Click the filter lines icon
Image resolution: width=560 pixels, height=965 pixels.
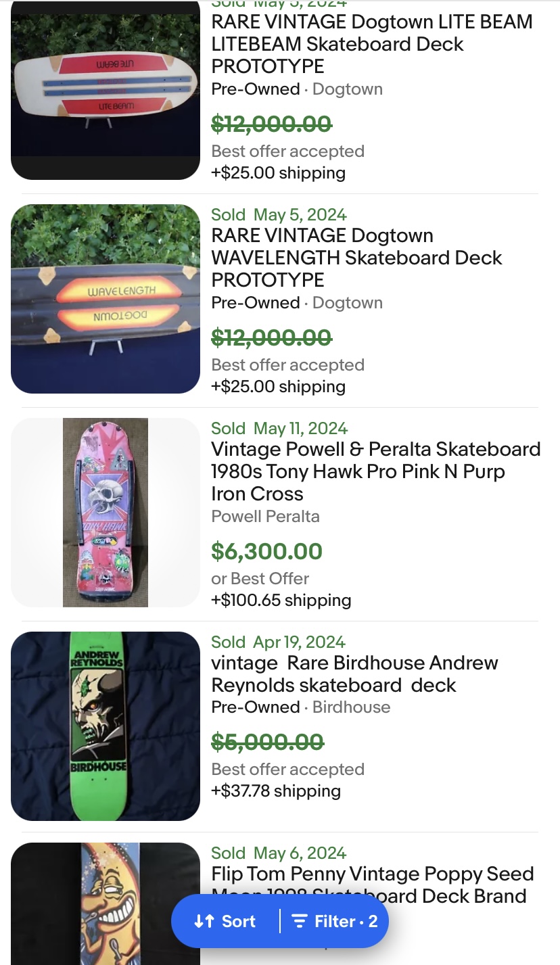[x=299, y=921]
